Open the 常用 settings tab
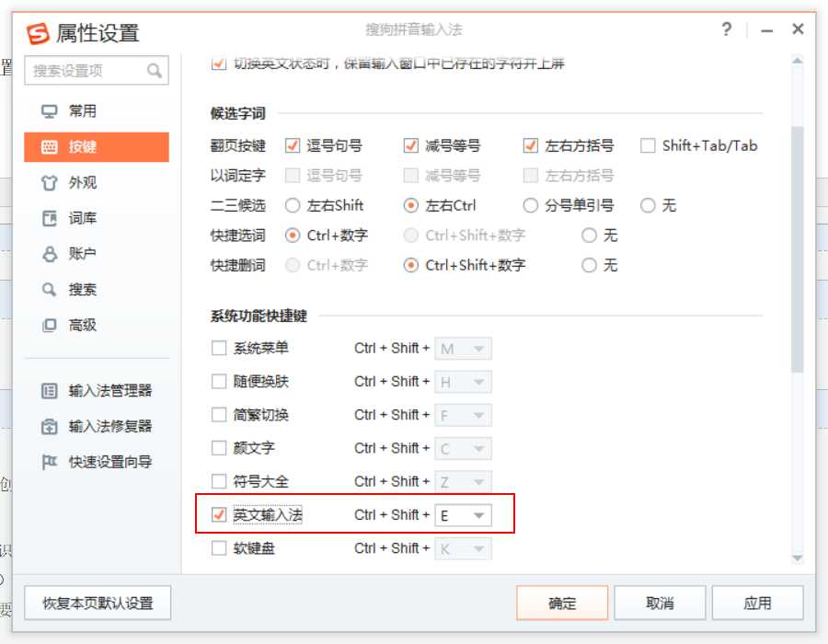The image size is (828, 644). 97,111
